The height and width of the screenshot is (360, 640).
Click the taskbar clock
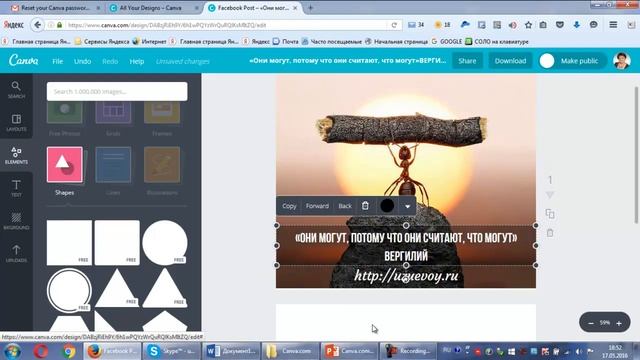615,351
